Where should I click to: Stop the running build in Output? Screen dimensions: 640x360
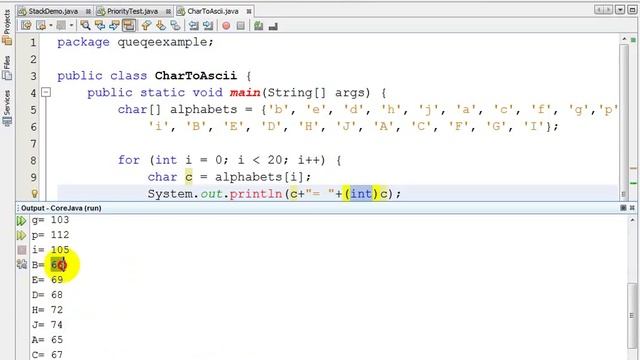point(22,250)
